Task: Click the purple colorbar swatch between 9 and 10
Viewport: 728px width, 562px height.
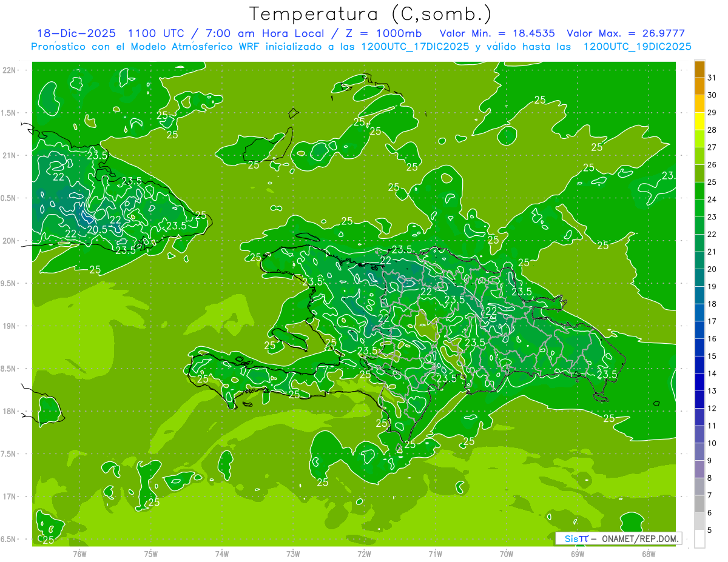Action: coord(699,452)
